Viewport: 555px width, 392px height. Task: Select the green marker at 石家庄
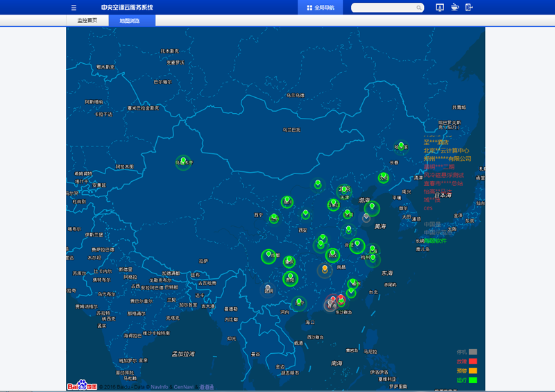point(334,203)
